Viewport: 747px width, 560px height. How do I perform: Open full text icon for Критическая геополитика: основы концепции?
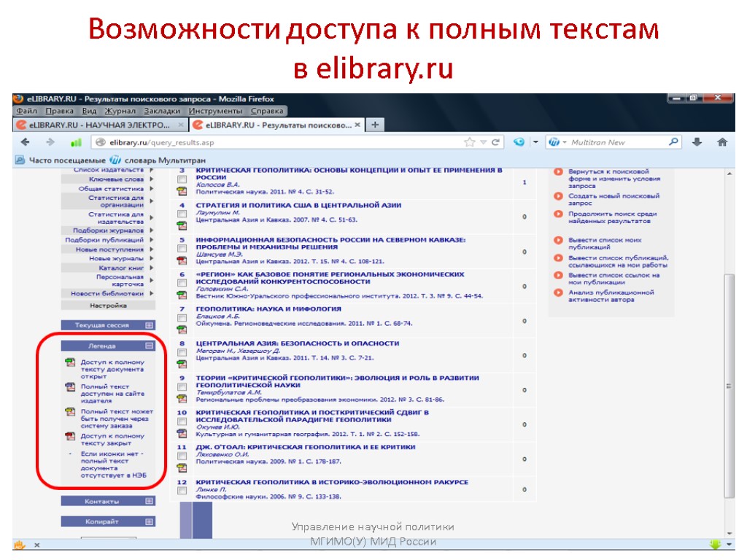click(x=182, y=191)
